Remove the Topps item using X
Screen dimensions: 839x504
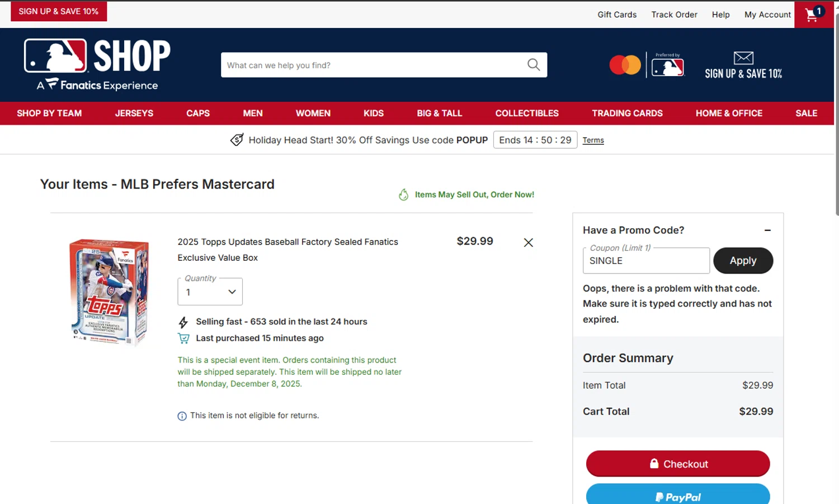(x=528, y=243)
